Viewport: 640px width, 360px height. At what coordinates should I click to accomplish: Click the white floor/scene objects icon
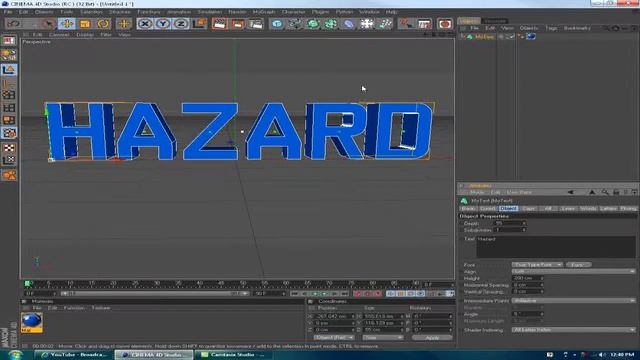(x=367, y=24)
